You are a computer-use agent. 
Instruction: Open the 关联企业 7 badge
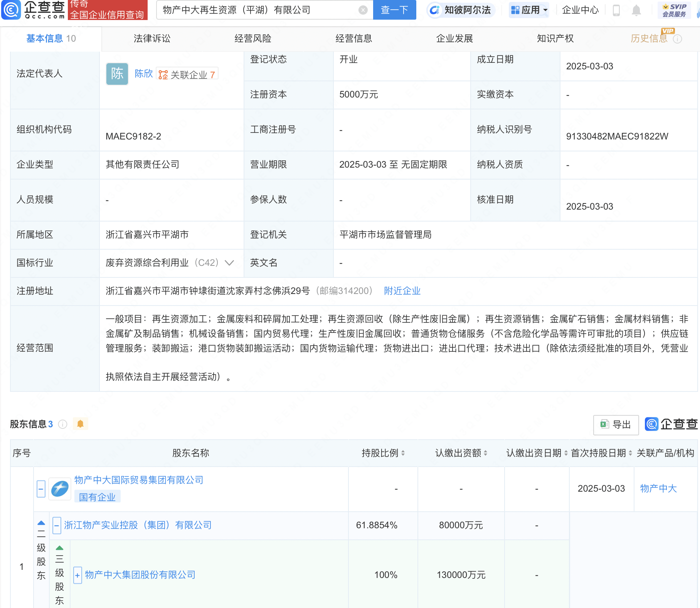[x=187, y=74]
